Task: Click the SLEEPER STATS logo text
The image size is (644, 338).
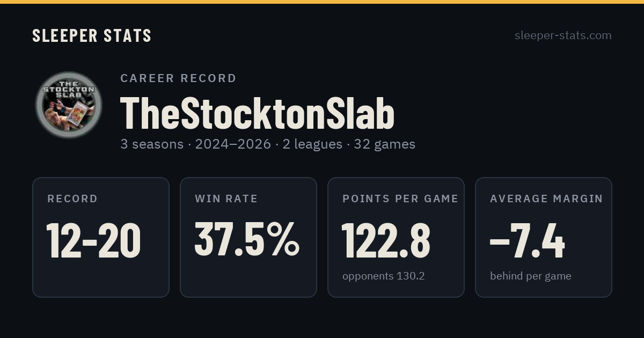Action: click(x=92, y=36)
